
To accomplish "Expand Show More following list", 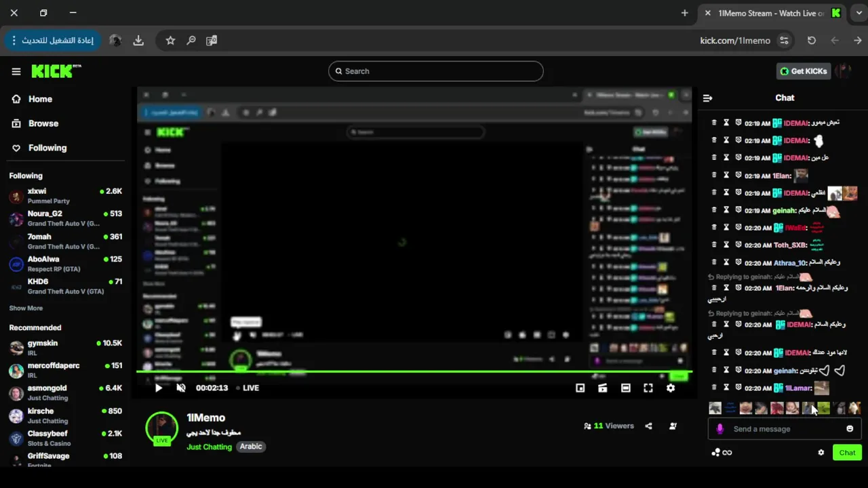I will (26, 308).
